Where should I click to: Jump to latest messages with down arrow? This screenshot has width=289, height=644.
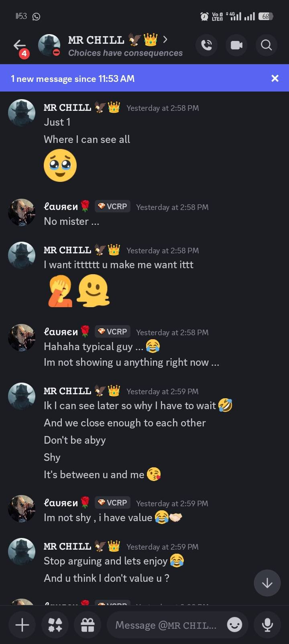coord(267,583)
